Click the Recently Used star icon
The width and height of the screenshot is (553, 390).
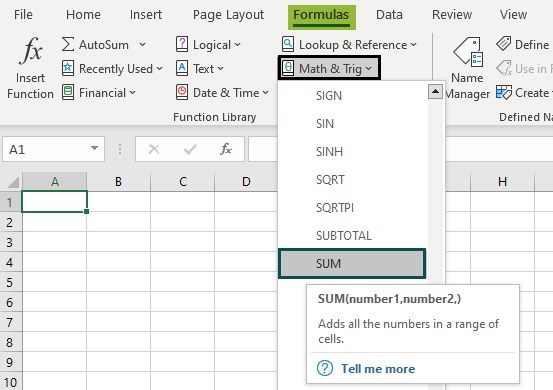(68, 68)
